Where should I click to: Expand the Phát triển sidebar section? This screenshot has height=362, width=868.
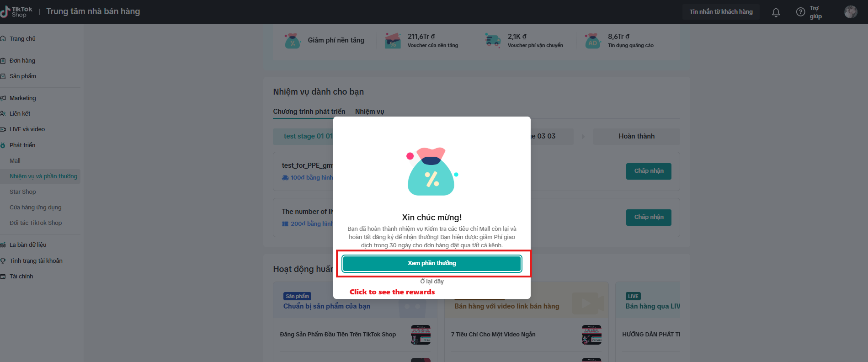pos(22,145)
